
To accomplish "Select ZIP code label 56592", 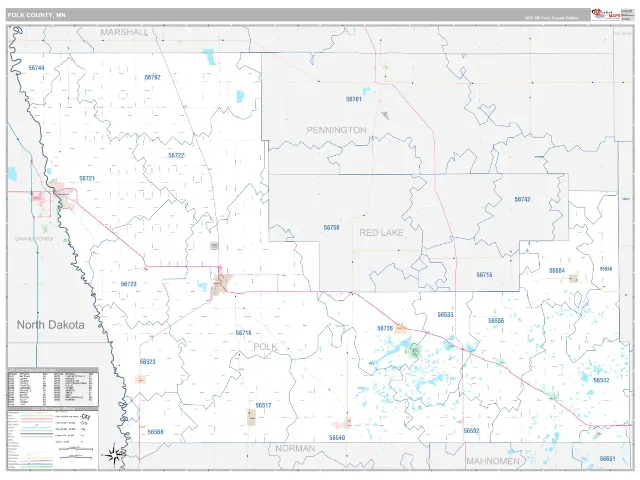I will [471, 431].
